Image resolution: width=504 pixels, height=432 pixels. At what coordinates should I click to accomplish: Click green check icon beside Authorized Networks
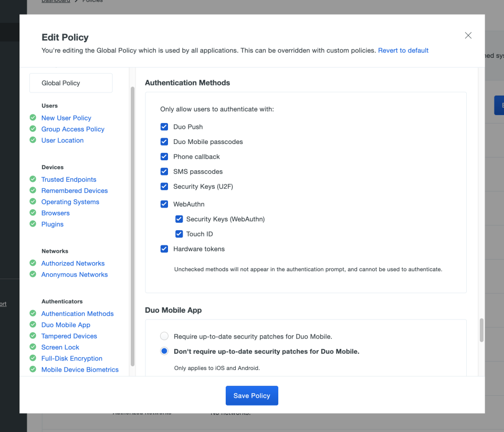(x=33, y=263)
